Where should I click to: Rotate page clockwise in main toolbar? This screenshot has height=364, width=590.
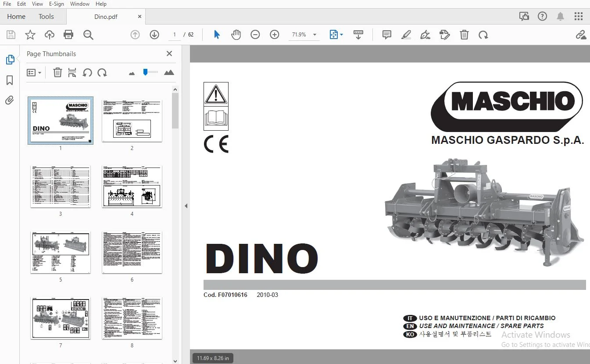pyautogui.click(x=483, y=35)
